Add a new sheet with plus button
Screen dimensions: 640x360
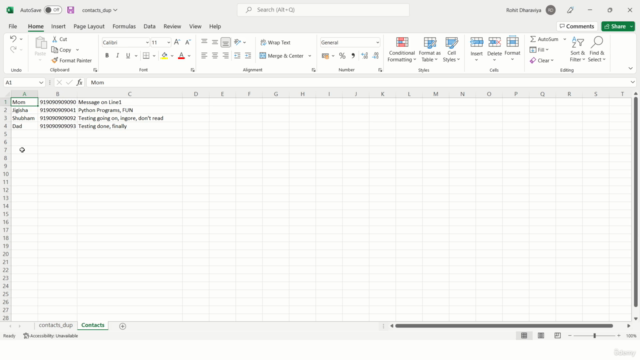[122, 326]
